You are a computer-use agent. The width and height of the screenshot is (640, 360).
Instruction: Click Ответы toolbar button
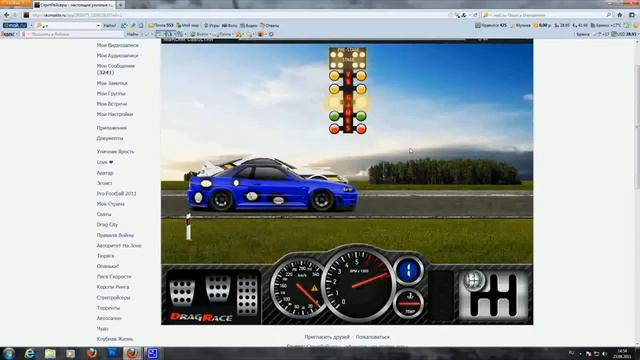(269, 25)
